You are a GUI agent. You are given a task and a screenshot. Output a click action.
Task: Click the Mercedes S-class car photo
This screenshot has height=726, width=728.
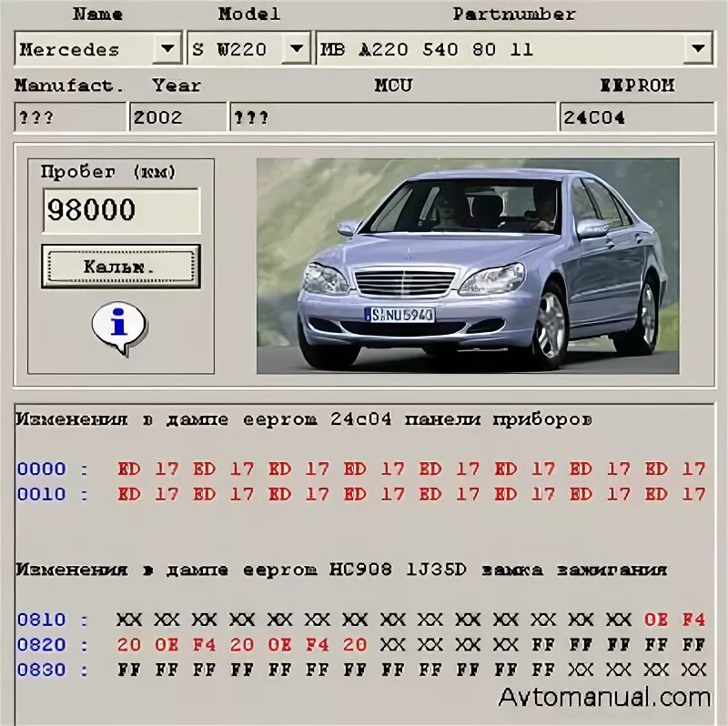pos(468,266)
